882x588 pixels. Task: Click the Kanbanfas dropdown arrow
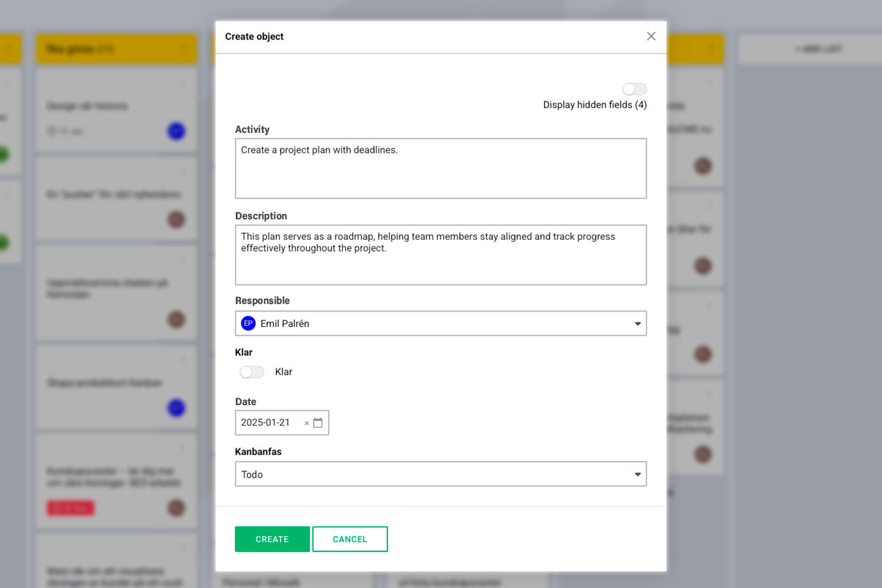pyautogui.click(x=637, y=475)
